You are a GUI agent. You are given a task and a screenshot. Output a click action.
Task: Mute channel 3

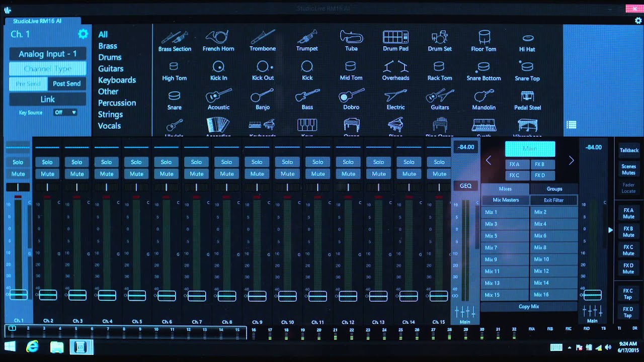click(77, 174)
